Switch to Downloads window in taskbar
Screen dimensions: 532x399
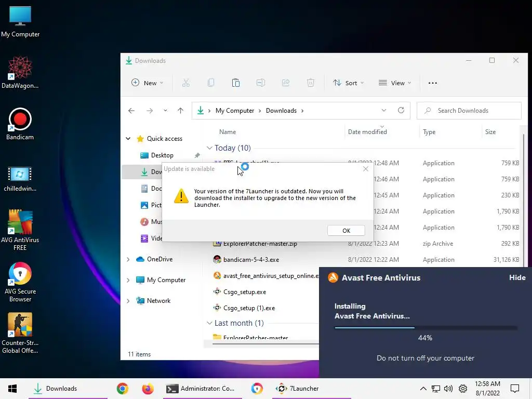pyautogui.click(x=68, y=389)
